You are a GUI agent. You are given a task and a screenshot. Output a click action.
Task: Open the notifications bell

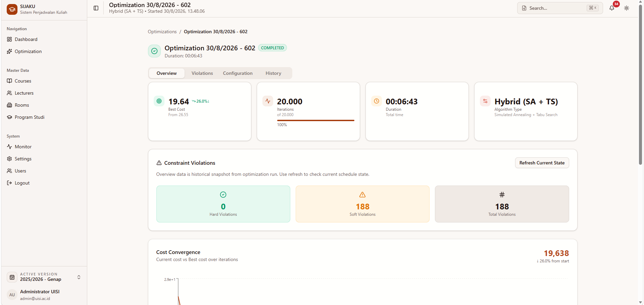612,8
